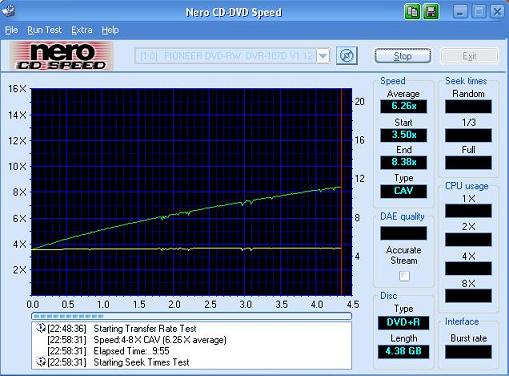Select the Elapsed Time log line
509x376 pixels.
click(x=109, y=351)
